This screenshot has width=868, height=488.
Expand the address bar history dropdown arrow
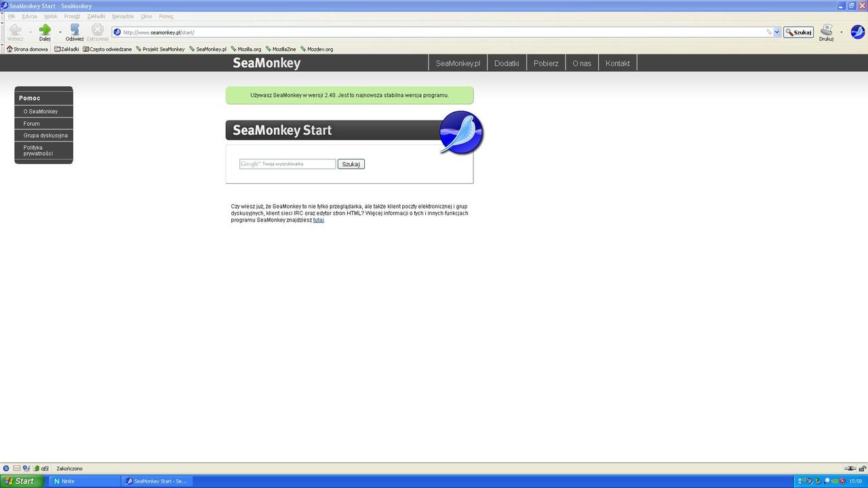776,32
